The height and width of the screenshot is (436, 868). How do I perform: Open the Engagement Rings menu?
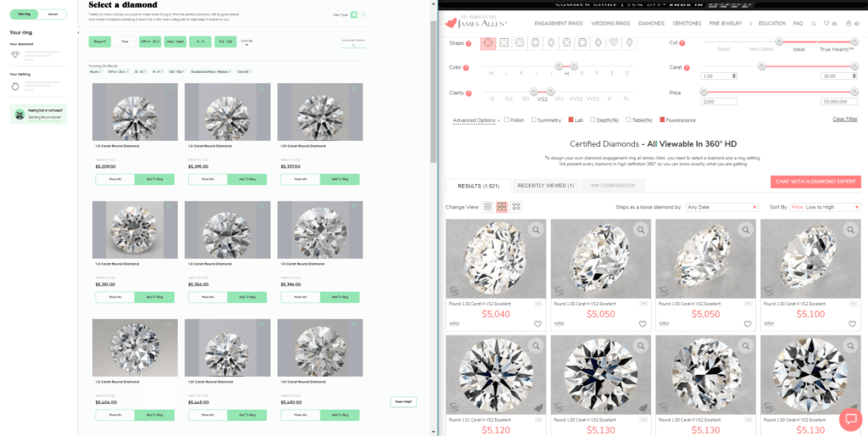559,24
